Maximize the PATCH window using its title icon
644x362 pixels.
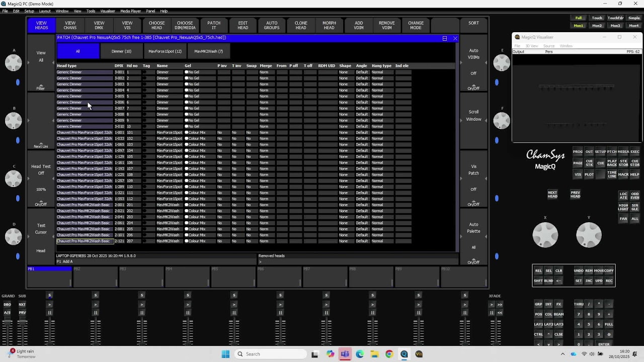444,38
